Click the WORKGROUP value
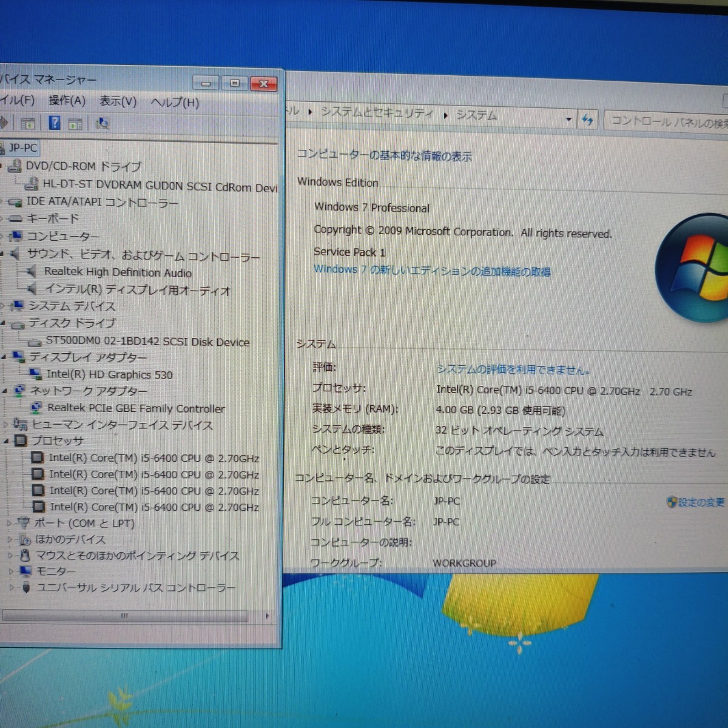728x728 pixels. point(463,563)
